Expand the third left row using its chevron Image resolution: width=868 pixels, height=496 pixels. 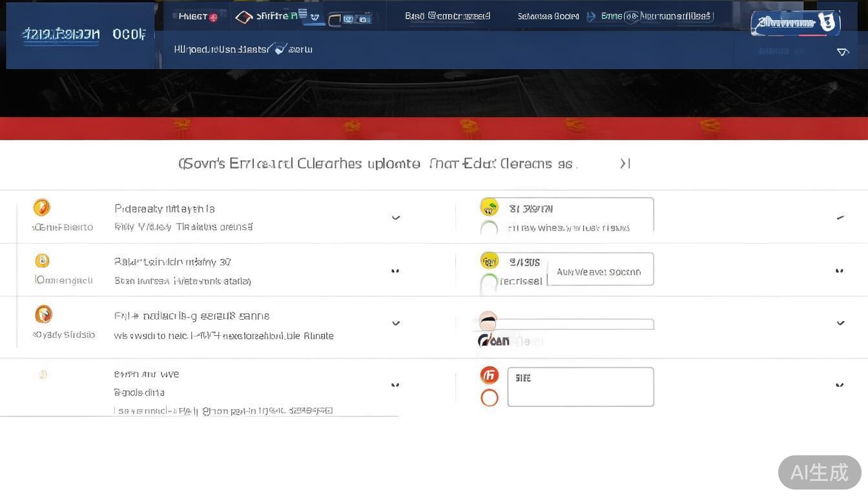[396, 323]
